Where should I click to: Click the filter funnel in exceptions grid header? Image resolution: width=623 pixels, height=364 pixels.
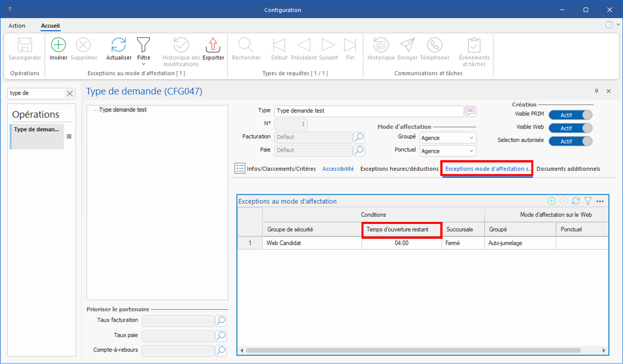pos(588,201)
